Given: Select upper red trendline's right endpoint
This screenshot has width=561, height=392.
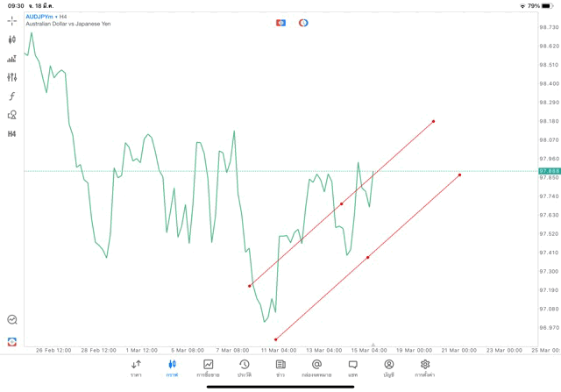Looking at the screenshot, I should click(433, 121).
